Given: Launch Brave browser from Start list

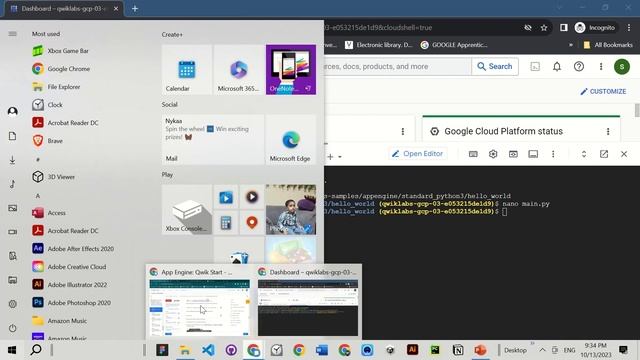Looking at the screenshot, I should (x=48, y=141).
